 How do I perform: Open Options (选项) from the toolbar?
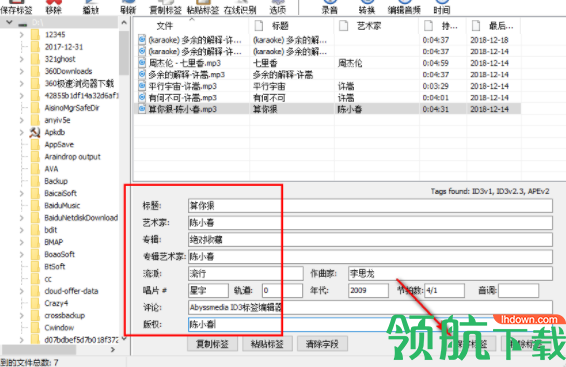278,7
